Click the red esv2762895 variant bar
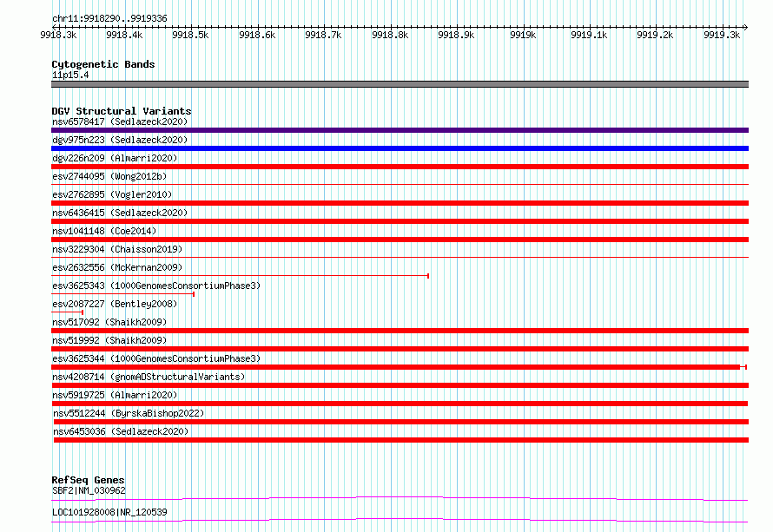 tap(400, 203)
